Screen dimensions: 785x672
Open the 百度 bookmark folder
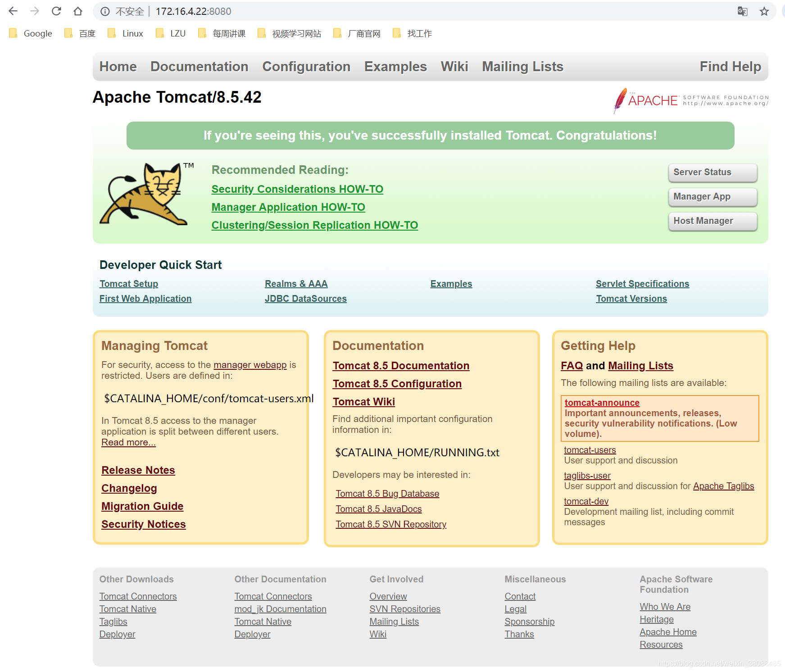[80, 33]
